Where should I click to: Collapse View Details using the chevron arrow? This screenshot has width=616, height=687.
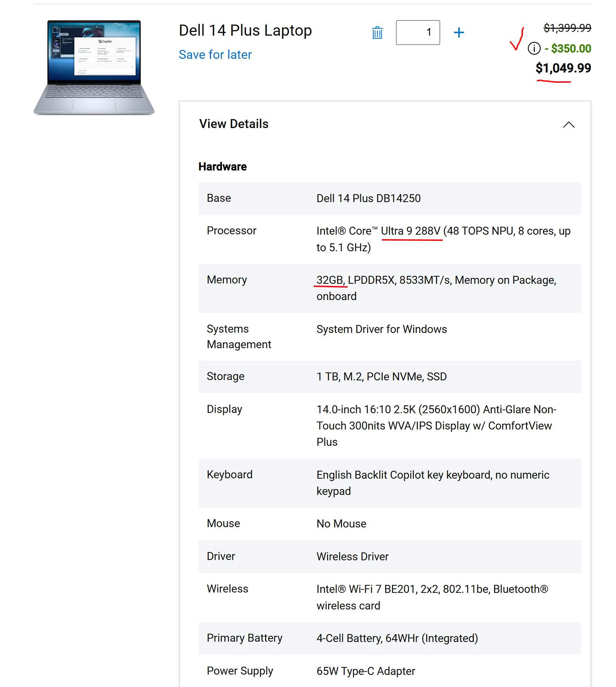(568, 125)
